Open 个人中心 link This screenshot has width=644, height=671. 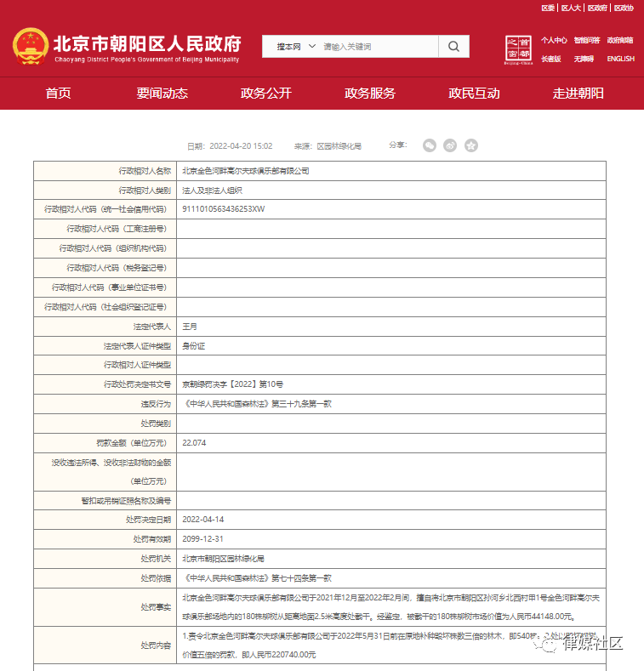[554, 40]
